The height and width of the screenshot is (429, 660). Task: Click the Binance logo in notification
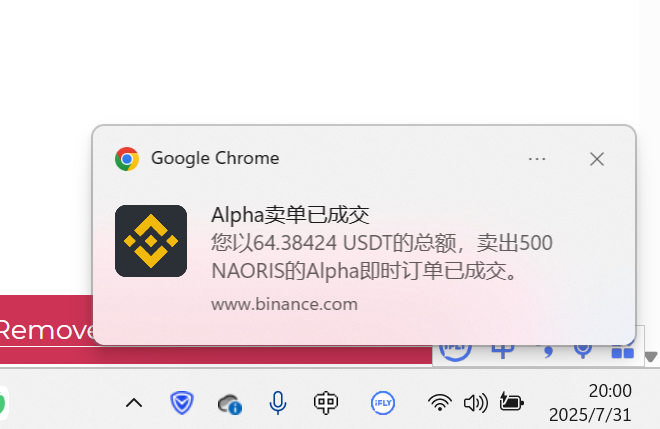(x=151, y=241)
